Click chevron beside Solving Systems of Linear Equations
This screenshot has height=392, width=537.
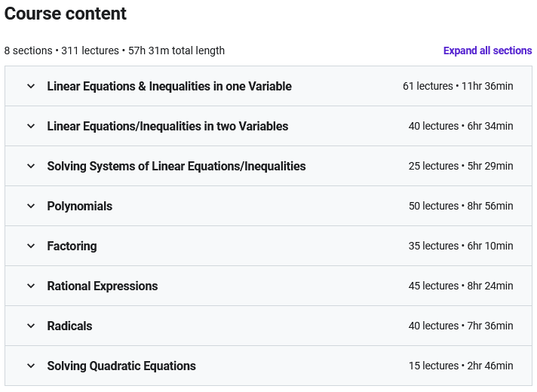(31, 166)
